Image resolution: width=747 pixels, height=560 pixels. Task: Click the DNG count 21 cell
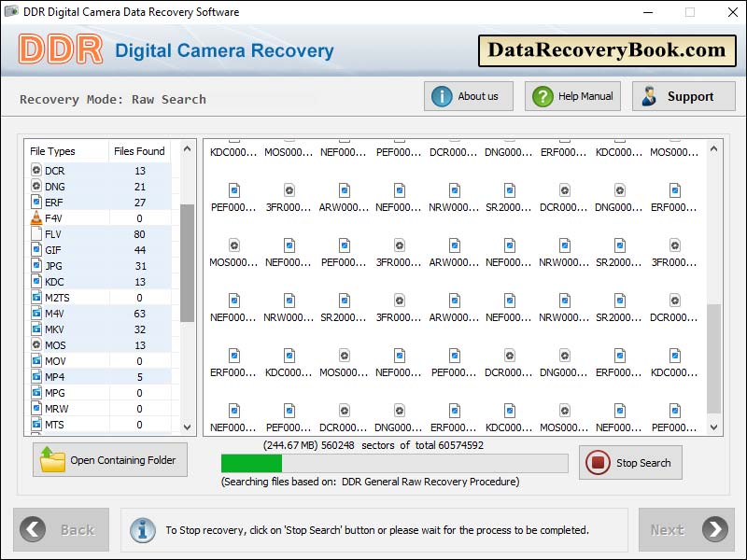click(139, 186)
